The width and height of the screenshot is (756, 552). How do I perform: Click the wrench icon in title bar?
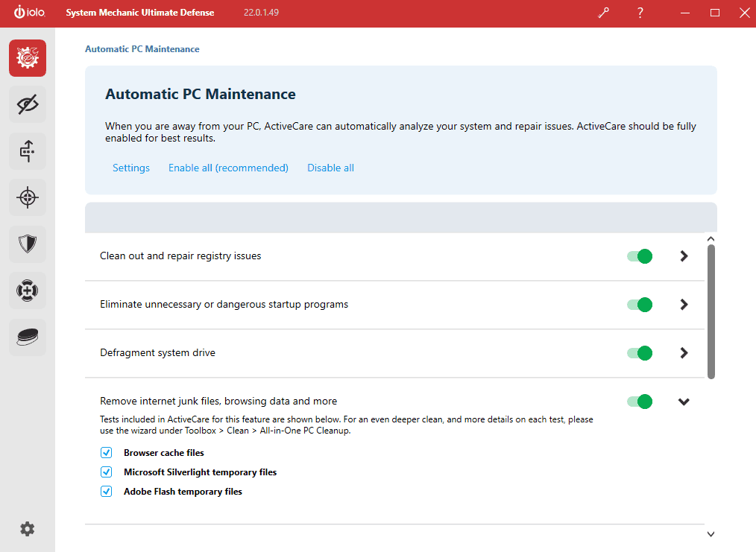pos(602,13)
